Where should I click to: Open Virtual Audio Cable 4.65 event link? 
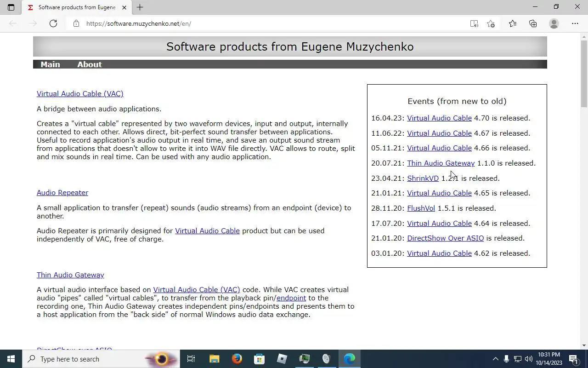[x=439, y=193]
